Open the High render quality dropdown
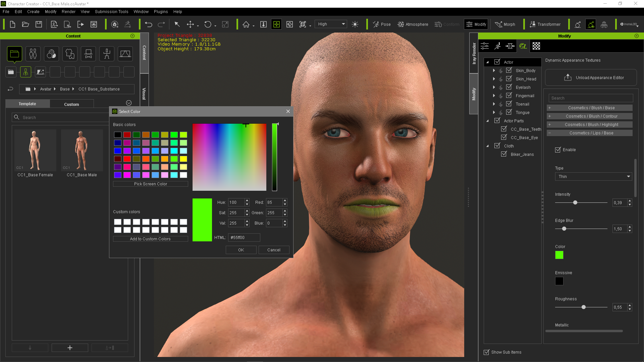This screenshot has width=644, height=362. tap(330, 24)
